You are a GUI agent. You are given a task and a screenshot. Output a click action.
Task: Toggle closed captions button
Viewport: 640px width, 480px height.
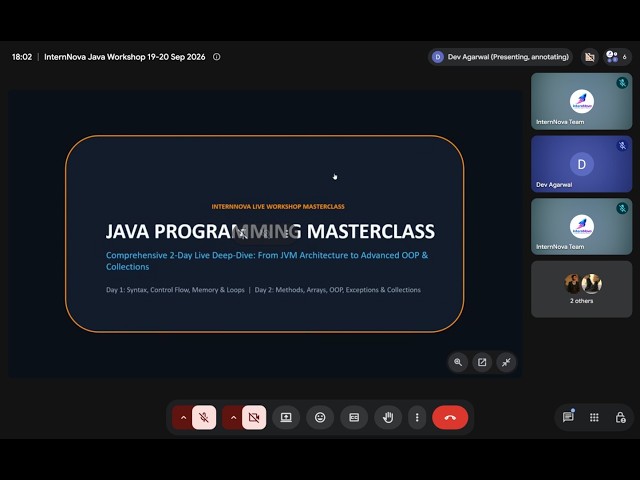(x=354, y=417)
